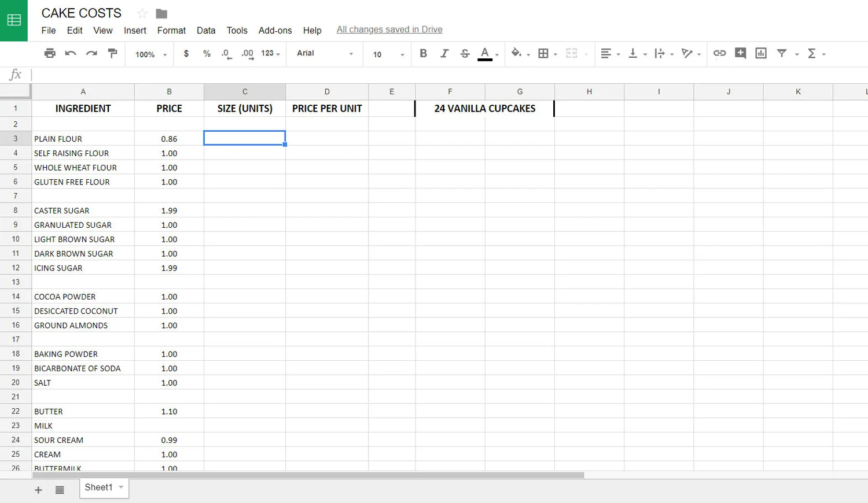Open the font family dropdown
The height and width of the screenshot is (503, 868).
324,53
